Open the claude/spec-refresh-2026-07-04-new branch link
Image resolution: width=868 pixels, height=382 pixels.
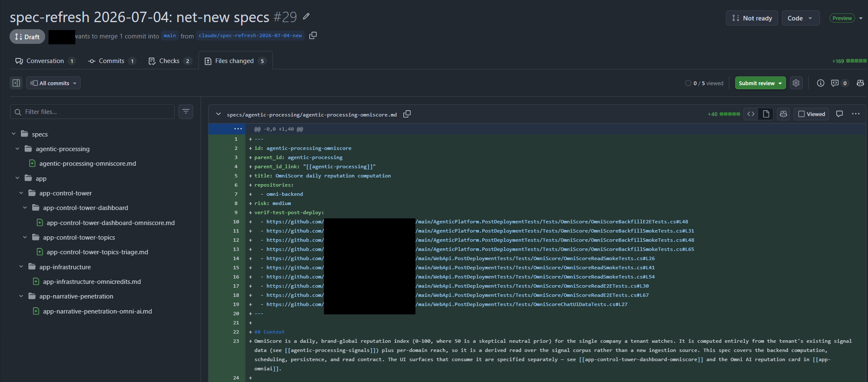[x=250, y=36]
